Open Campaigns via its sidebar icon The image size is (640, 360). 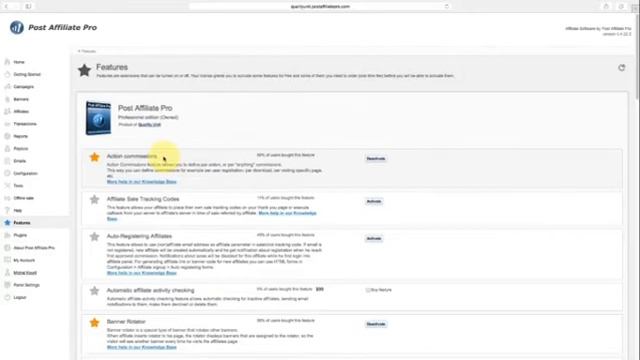pyautogui.click(x=7, y=87)
